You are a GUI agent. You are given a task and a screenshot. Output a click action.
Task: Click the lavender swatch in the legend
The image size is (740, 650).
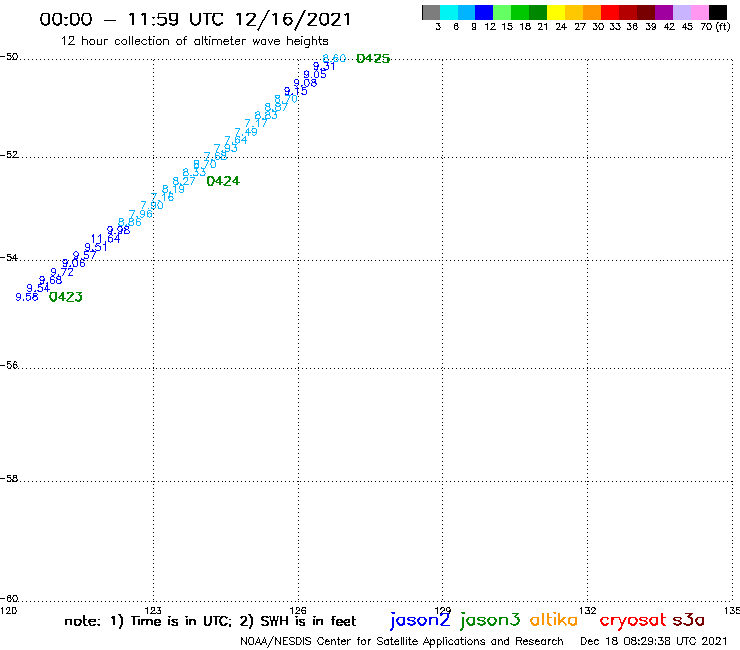click(681, 12)
